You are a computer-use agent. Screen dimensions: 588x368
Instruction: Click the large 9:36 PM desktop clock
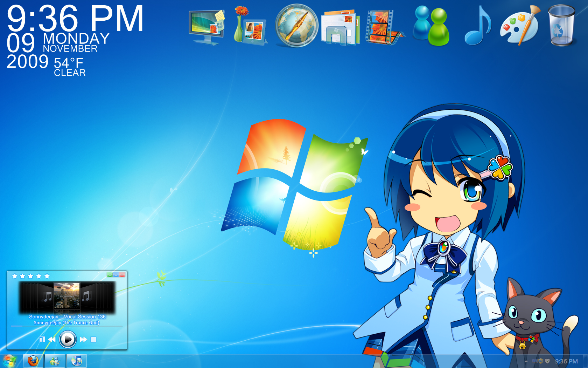coord(75,18)
